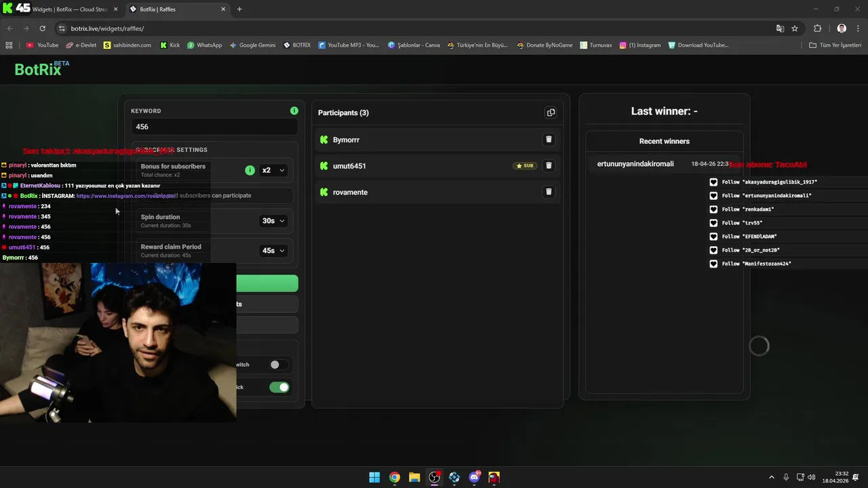Open the Chrome three-dot menu

coord(859,28)
